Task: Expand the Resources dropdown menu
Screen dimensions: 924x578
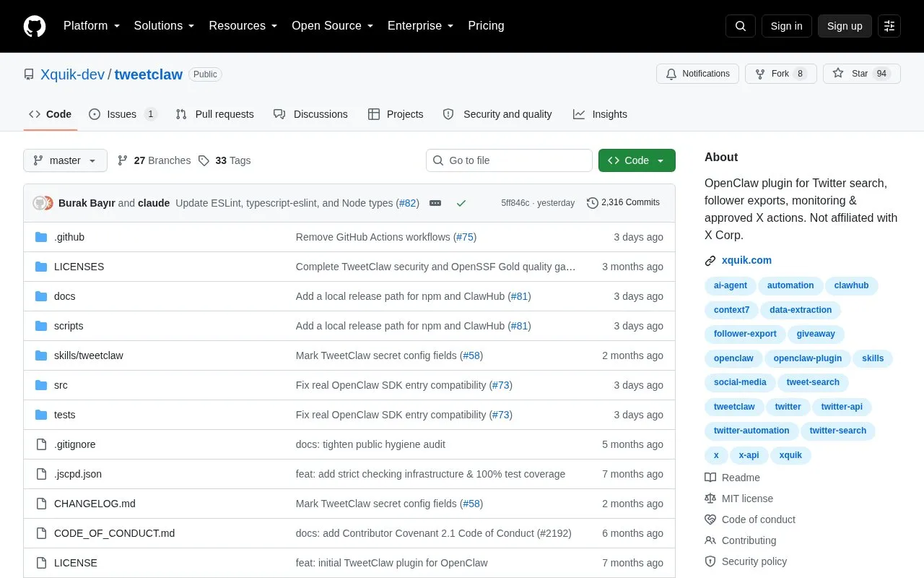Action: click(x=243, y=26)
